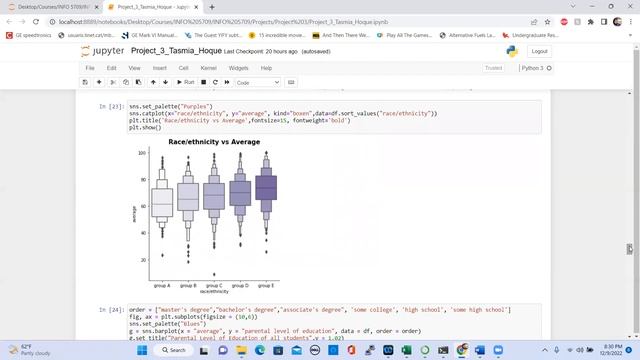Open the tab search chevron in title bar
Viewport: 640px width, 360px height.
pos(573,6)
